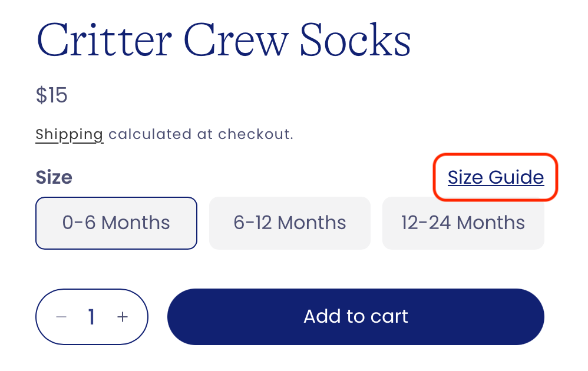The width and height of the screenshot is (588, 371).
Task: Click the "calculated at checkout" text
Action: tap(201, 134)
